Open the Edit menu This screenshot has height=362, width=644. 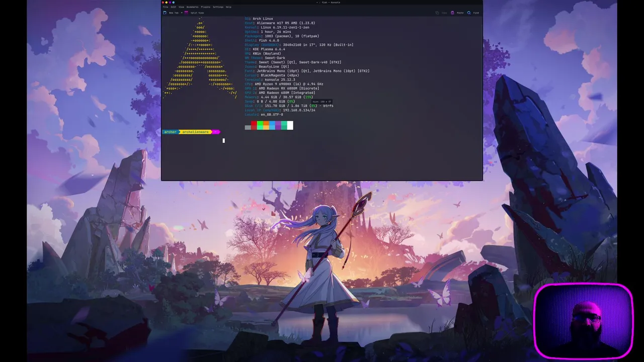174,7
